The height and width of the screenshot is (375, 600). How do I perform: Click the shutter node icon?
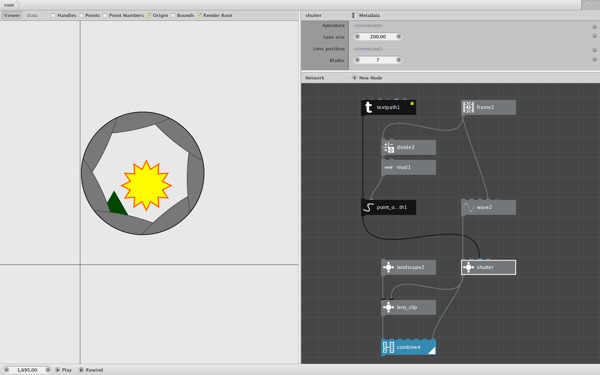click(x=468, y=267)
